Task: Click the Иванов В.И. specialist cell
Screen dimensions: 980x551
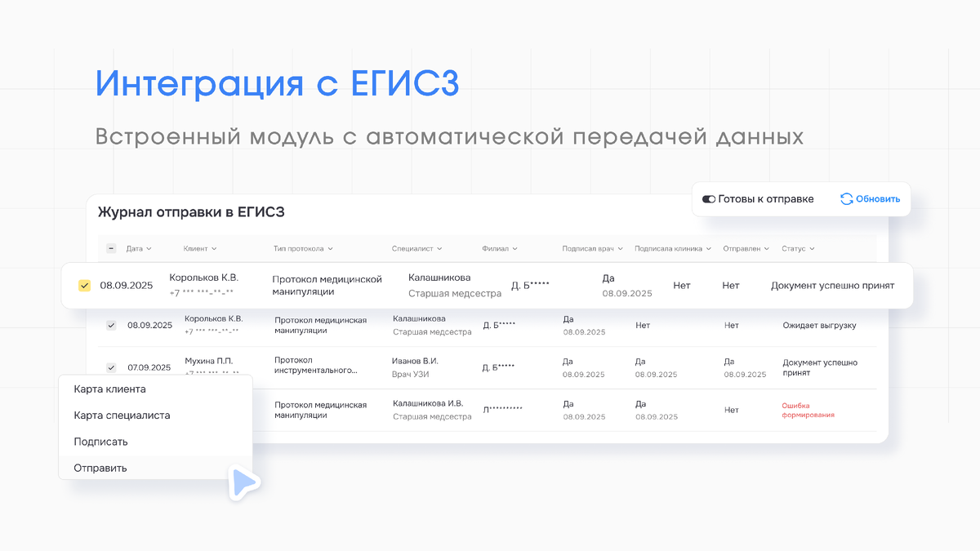Action: [415, 360]
